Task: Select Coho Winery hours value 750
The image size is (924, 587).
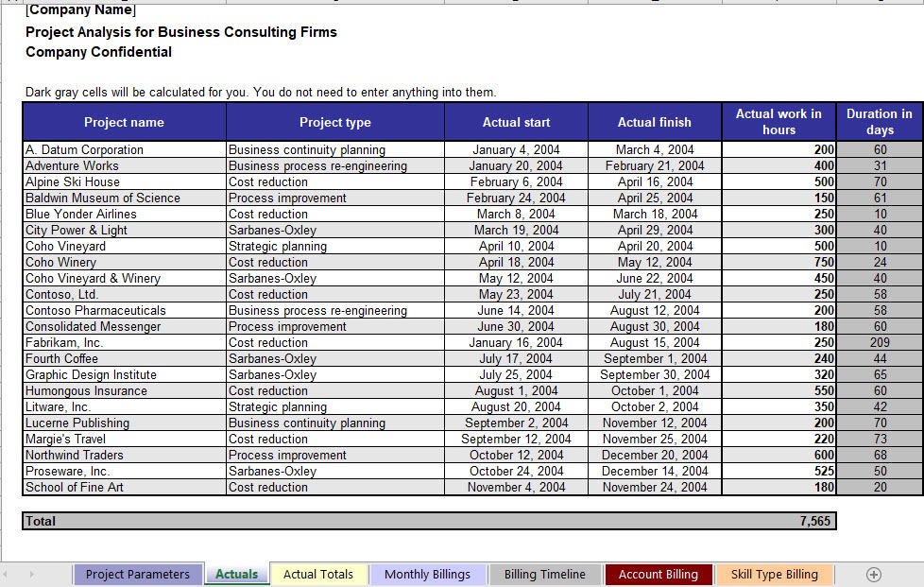Action: tap(779, 262)
